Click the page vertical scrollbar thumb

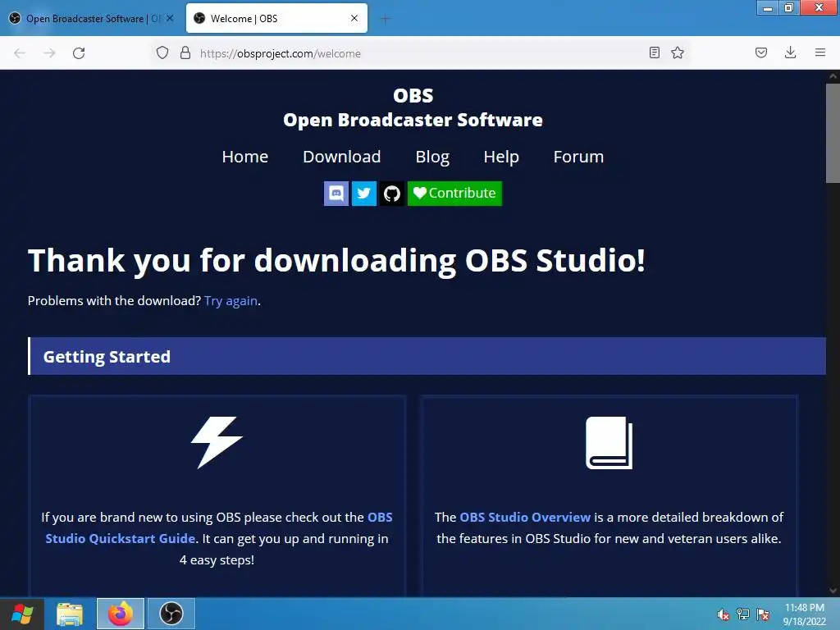833,134
